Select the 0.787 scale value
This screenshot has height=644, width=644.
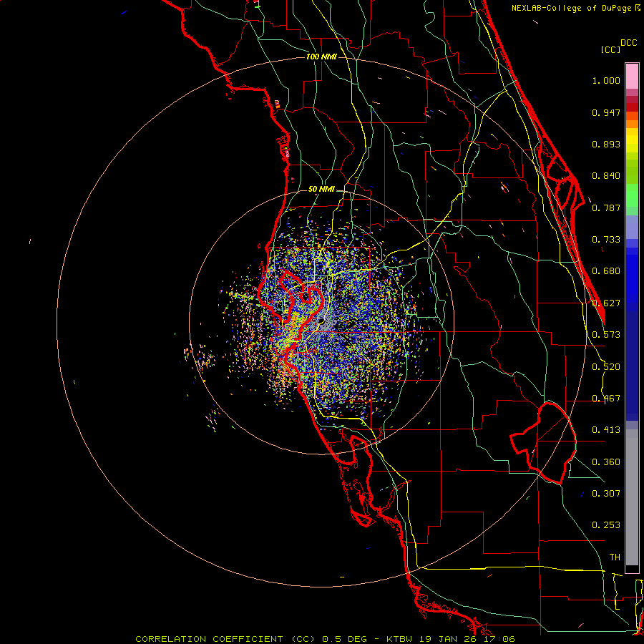point(606,208)
